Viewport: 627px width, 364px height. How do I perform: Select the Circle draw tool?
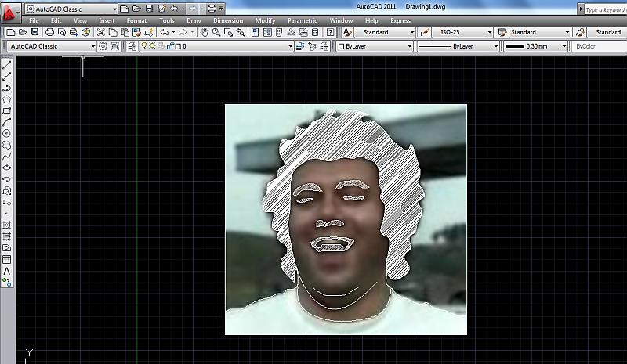click(6, 133)
